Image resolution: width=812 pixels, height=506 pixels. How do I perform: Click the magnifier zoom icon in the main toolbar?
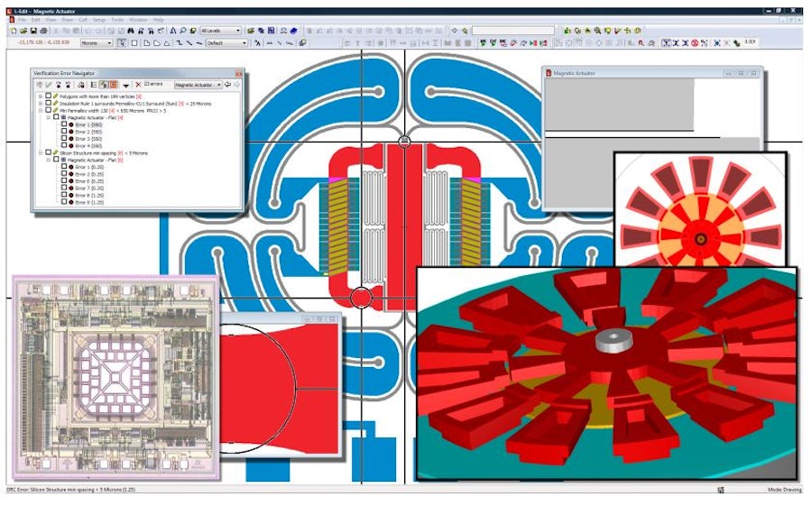tap(183, 31)
